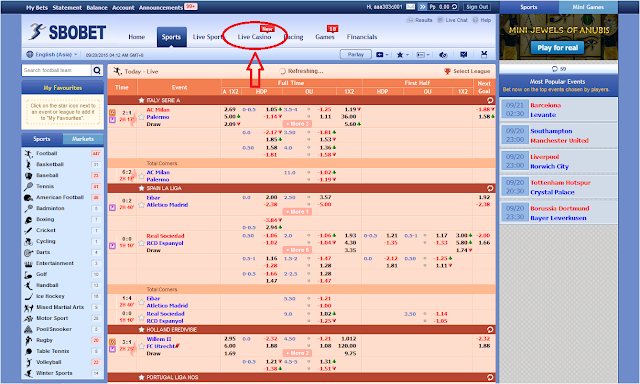Click the print icon in toolbar
The height and width of the screenshot is (384, 640).
tap(484, 55)
